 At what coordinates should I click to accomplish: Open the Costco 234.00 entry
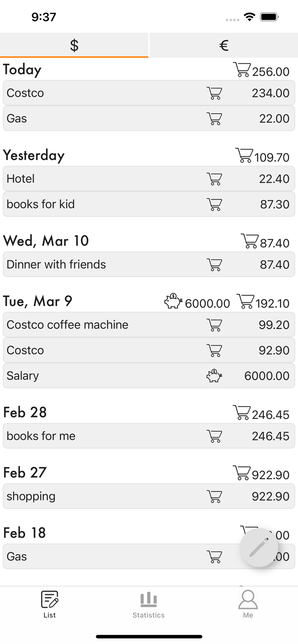(x=149, y=93)
